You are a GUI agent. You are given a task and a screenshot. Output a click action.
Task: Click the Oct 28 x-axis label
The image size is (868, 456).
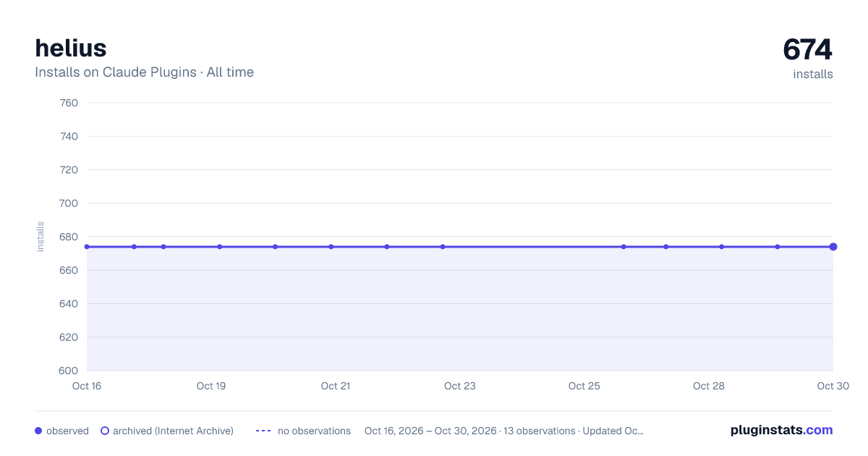[x=709, y=386]
